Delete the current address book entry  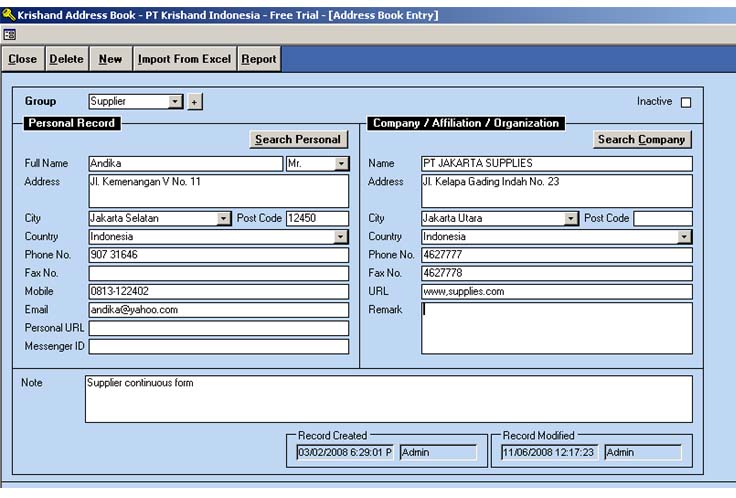[x=66, y=59]
